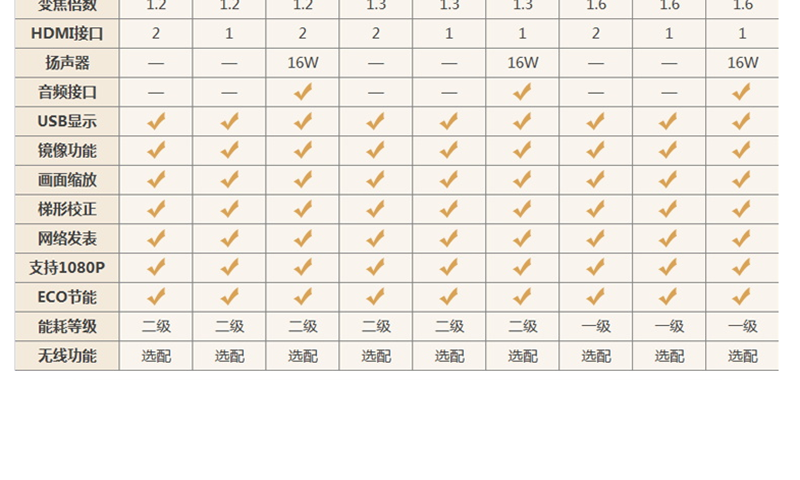
Task: Select the 能耗等级 row header
Action: [x=67, y=326]
